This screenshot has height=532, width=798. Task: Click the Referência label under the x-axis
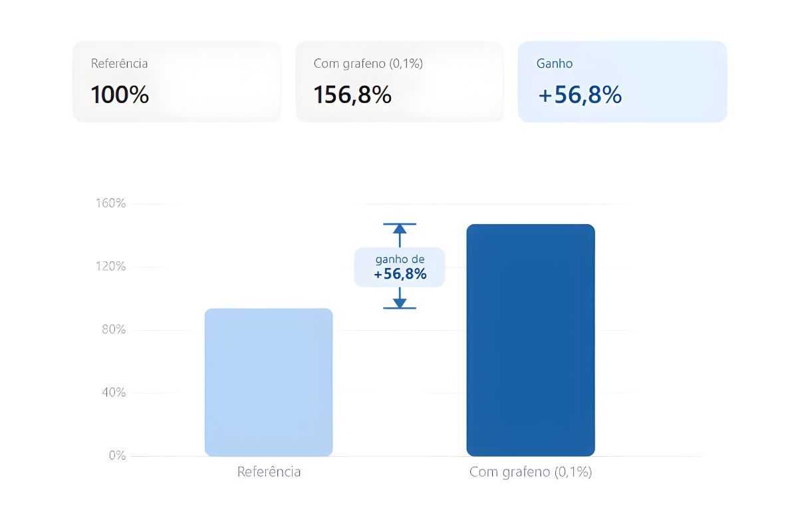pyautogui.click(x=269, y=472)
